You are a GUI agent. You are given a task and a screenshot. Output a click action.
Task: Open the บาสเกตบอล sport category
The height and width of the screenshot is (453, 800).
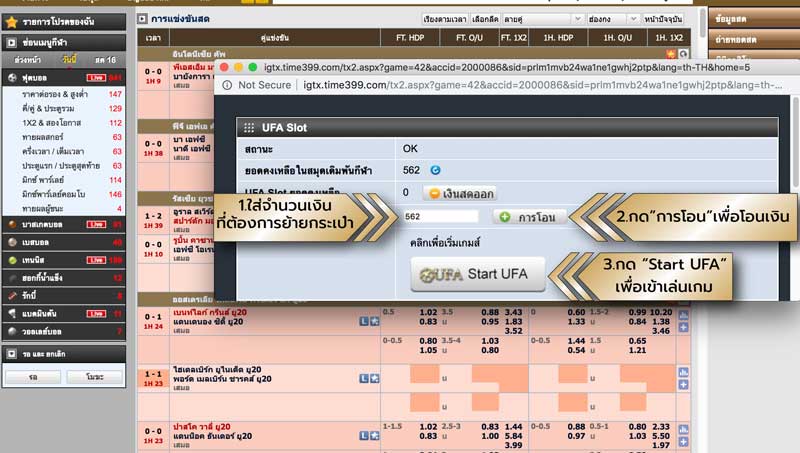tap(64, 224)
